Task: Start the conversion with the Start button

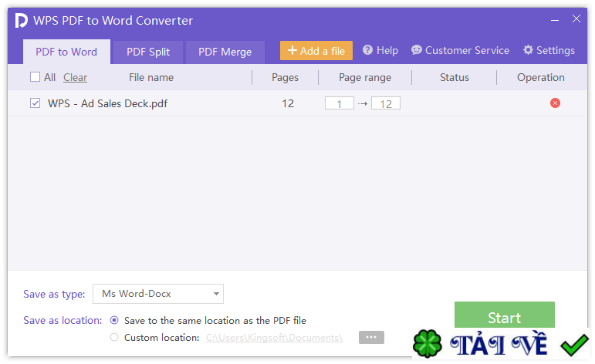Action: (504, 315)
